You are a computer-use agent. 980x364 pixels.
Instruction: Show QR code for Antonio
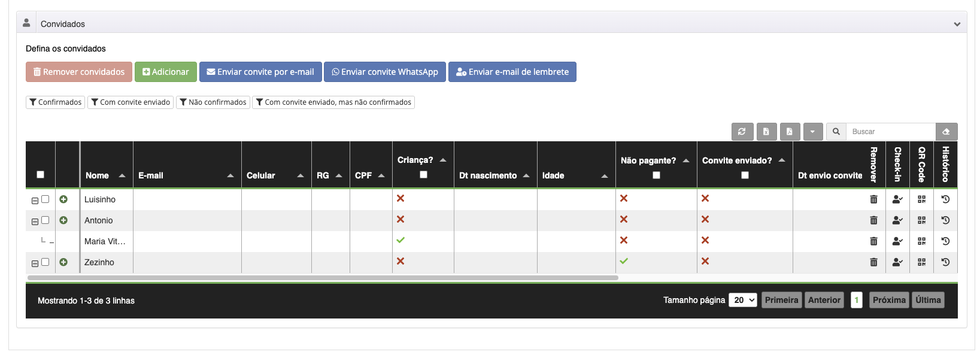pyautogui.click(x=922, y=220)
